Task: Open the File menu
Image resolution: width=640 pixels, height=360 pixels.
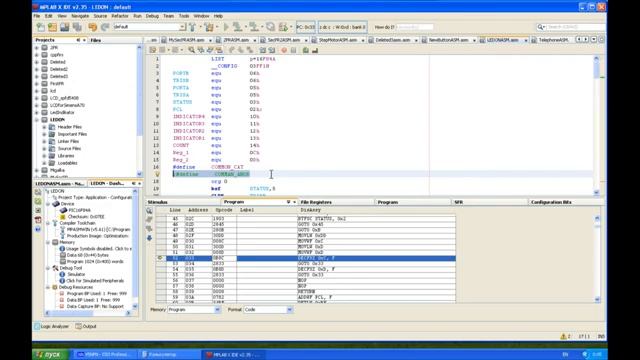Action: point(37,16)
